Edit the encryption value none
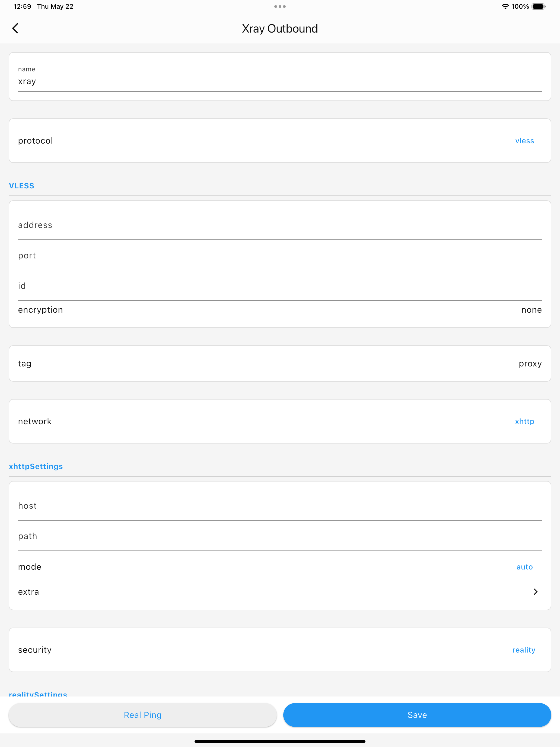 (x=531, y=310)
